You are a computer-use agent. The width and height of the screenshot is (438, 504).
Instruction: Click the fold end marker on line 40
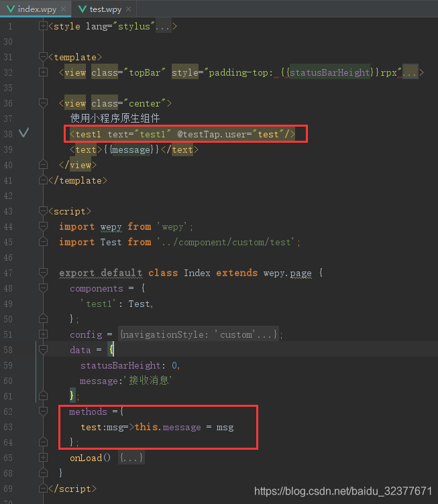pos(43,165)
